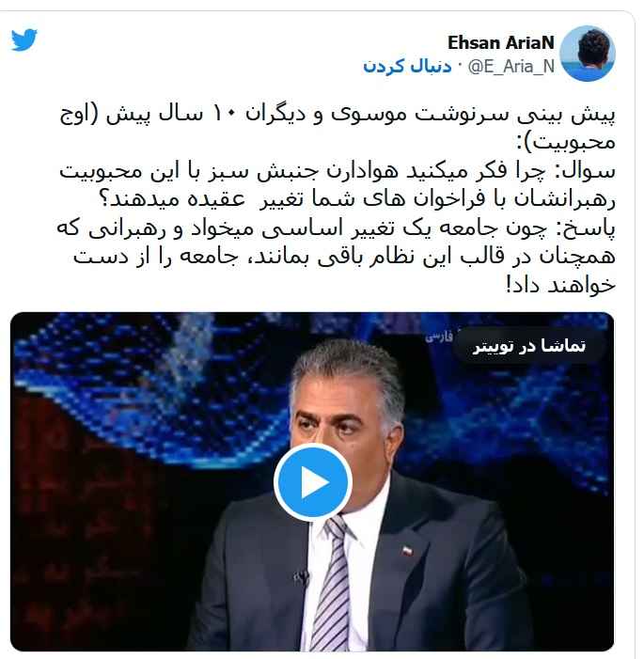Follow the account via 'دنبال کردن'

[407, 66]
